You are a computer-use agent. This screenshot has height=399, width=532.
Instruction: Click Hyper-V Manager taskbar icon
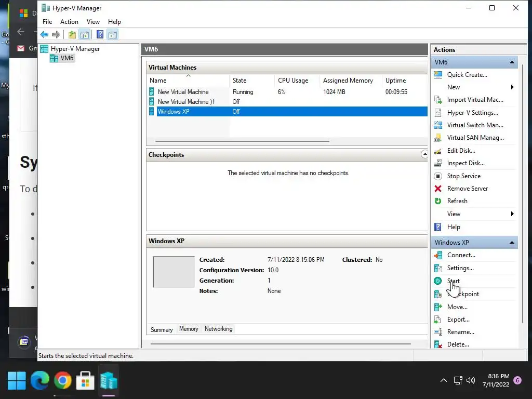tap(109, 381)
